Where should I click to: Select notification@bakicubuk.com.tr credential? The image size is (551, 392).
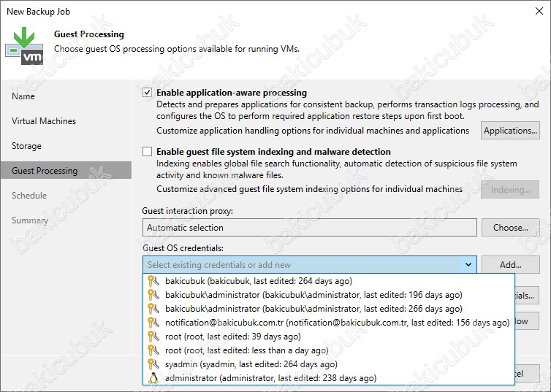(x=329, y=323)
